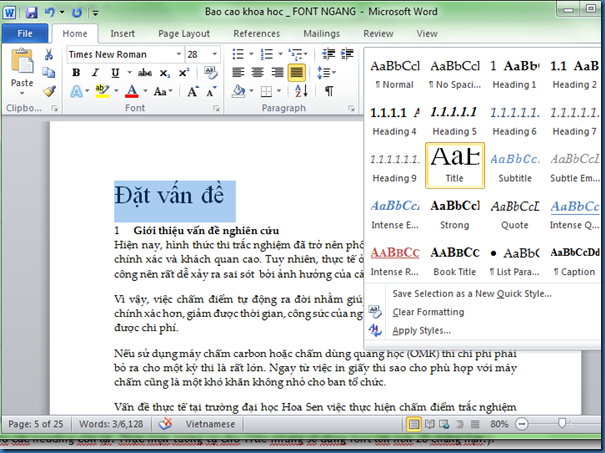Click the Undo arrow icon
The height and width of the screenshot is (453, 605).
pyautogui.click(x=49, y=12)
